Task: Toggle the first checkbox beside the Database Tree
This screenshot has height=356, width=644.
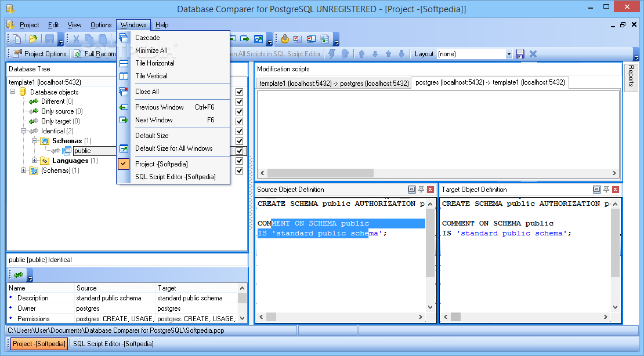Action: coord(240,92)
